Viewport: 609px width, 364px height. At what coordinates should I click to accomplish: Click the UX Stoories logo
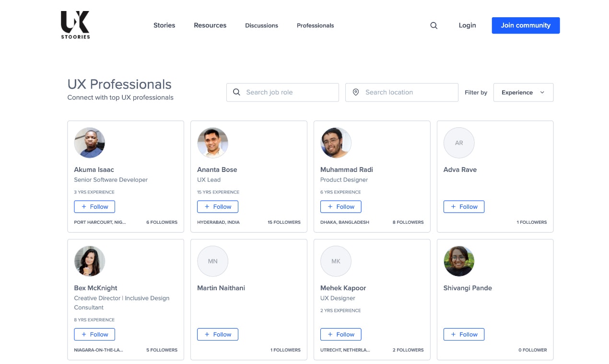[75, 24]
